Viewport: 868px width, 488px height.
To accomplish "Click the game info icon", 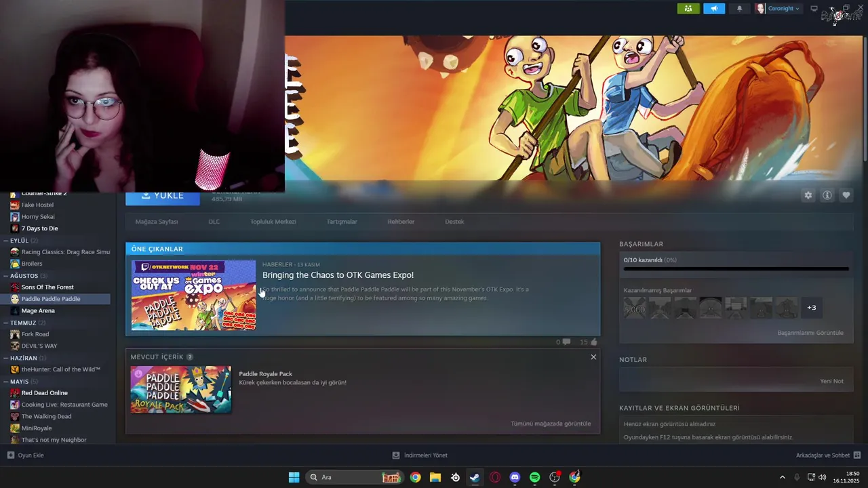I will tap(827, 195).
